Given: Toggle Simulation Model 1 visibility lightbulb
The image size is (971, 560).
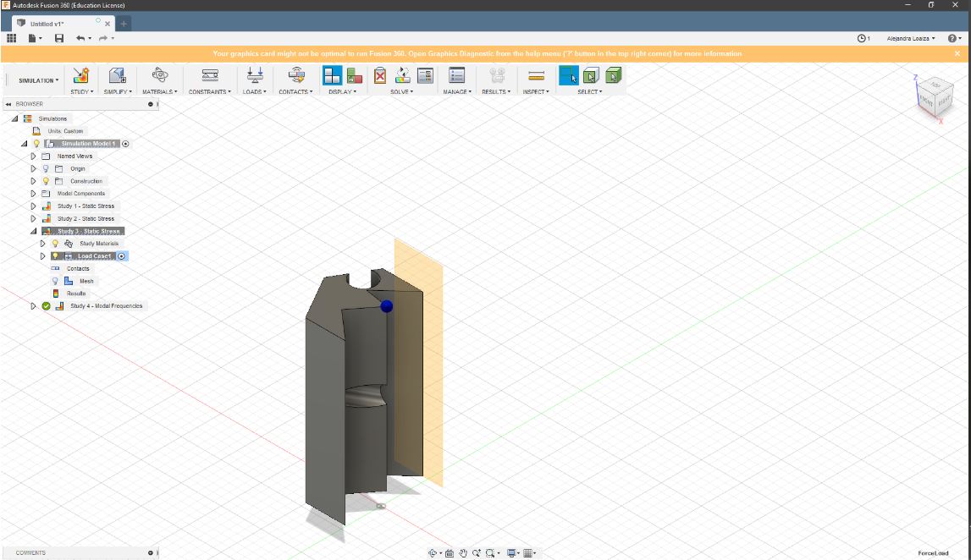Looking at the screenshot, I should click(x=36, y=144).
